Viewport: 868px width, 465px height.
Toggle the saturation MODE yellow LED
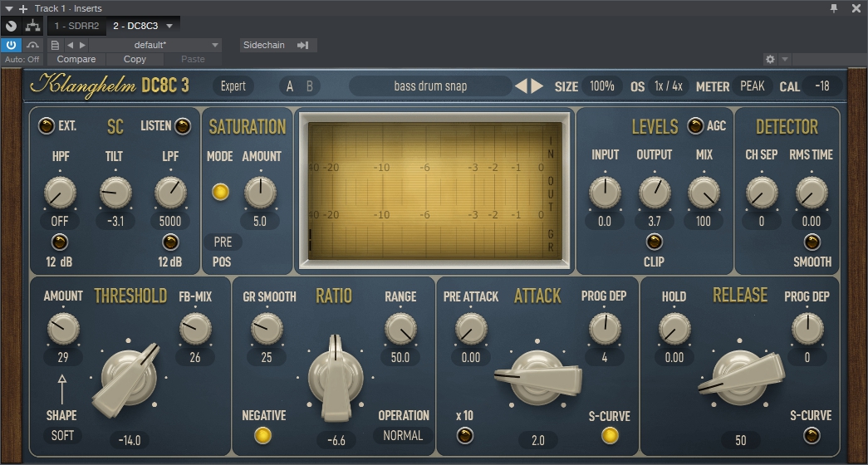click(x=220, y=192)
